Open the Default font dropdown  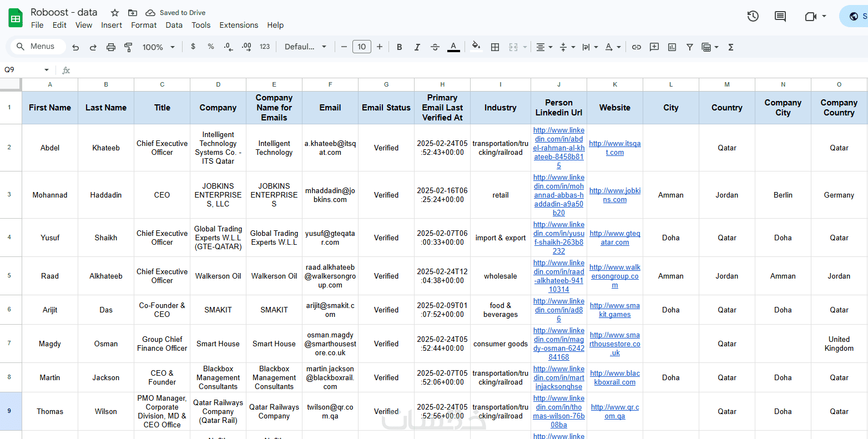[x=305, y=47]
